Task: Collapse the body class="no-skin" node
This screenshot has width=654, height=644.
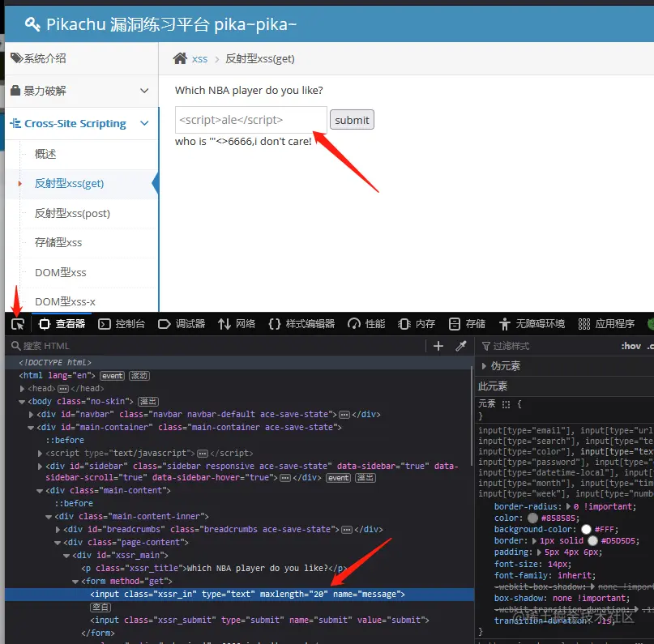Action: (22, 402)
